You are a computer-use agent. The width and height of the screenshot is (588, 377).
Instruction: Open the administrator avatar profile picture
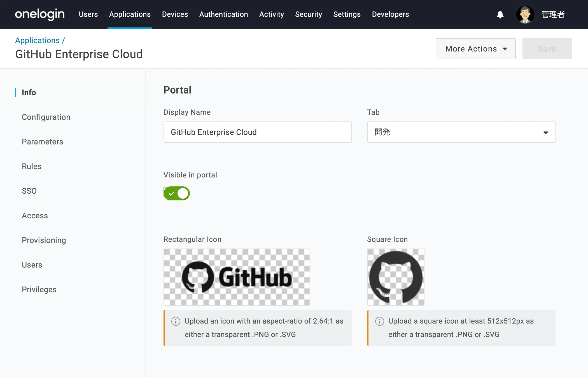tap(525, 15)
